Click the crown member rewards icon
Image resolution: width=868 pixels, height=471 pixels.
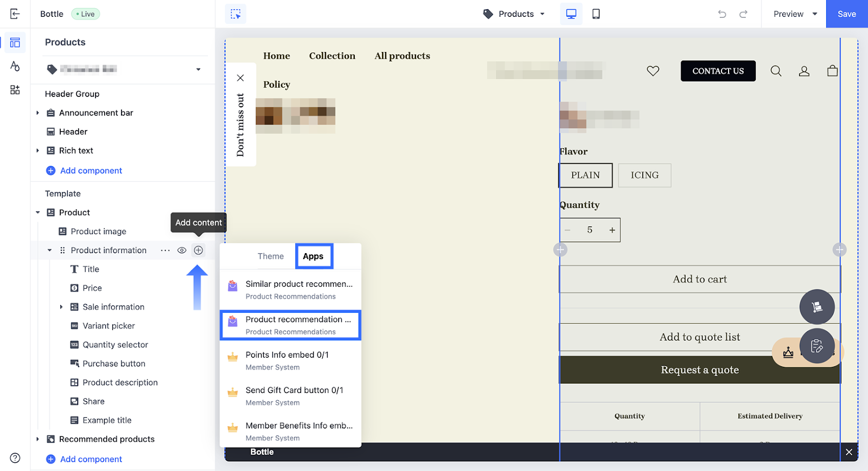click(x=788, y=353)
